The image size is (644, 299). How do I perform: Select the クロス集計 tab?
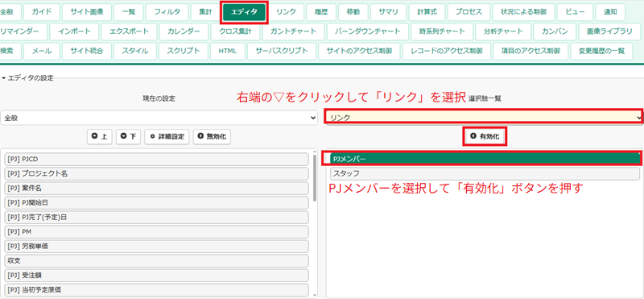[235, 31]
